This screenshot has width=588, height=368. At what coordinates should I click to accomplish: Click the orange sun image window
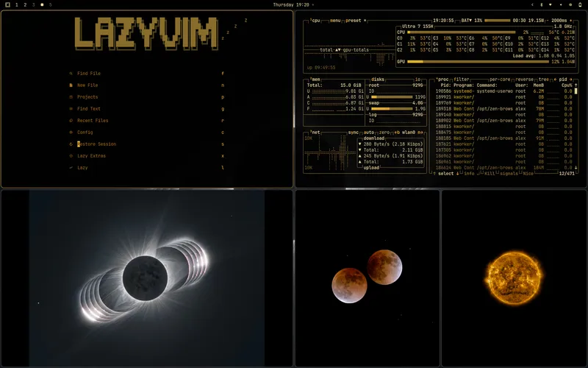(514, 278)
